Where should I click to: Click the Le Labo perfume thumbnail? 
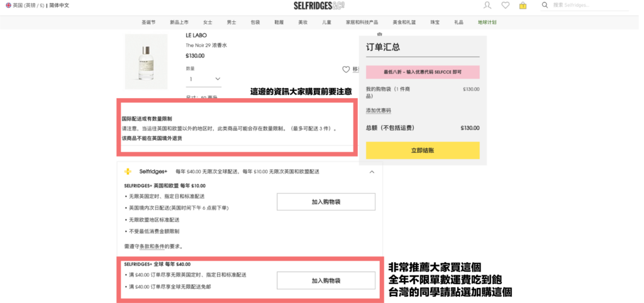146,62
